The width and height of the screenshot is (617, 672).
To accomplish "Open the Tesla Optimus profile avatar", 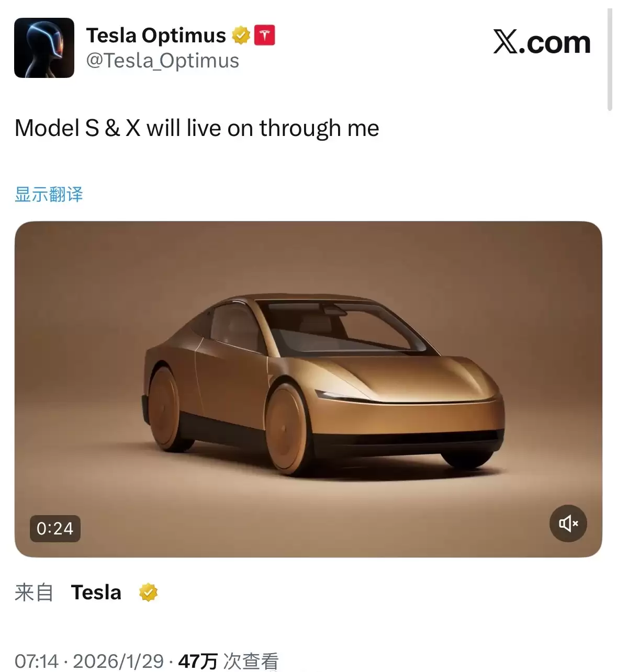I will (44, 48).
